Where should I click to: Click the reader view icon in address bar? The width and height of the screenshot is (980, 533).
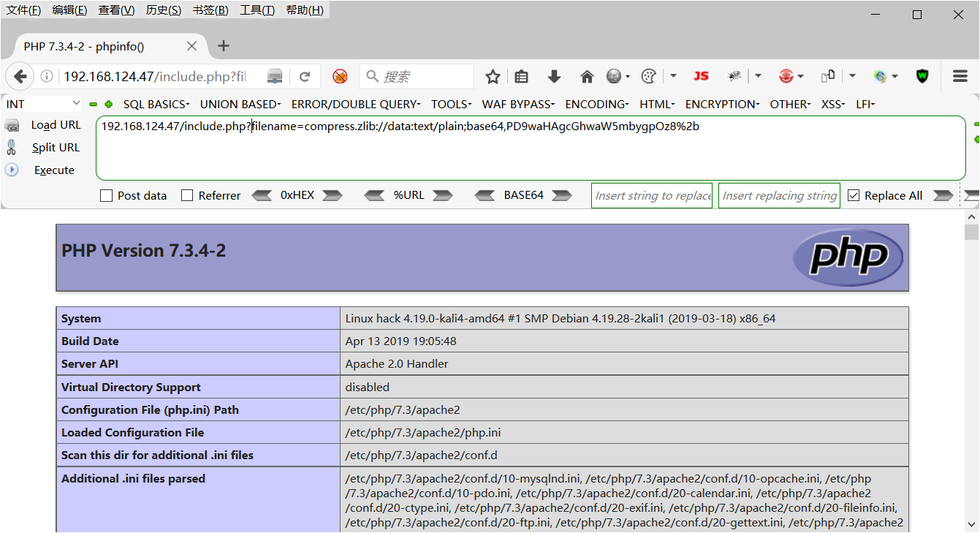point(275,76)
